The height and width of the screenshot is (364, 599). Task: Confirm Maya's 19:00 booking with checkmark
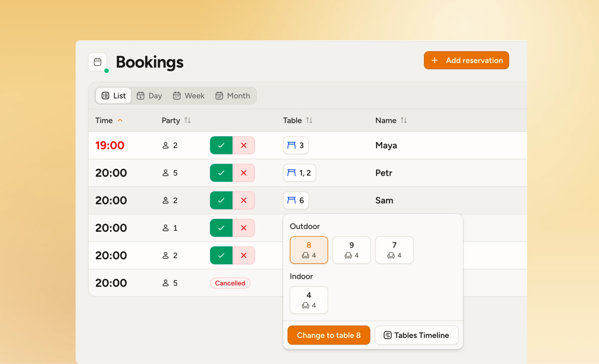click(221, 145)
